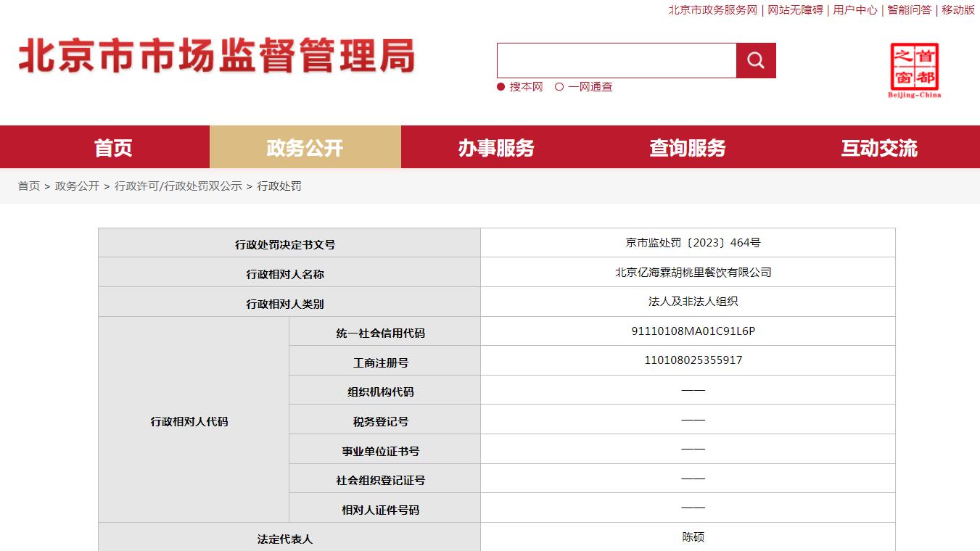
Task: Focus the site search input box
Action: tap(617, 60)
